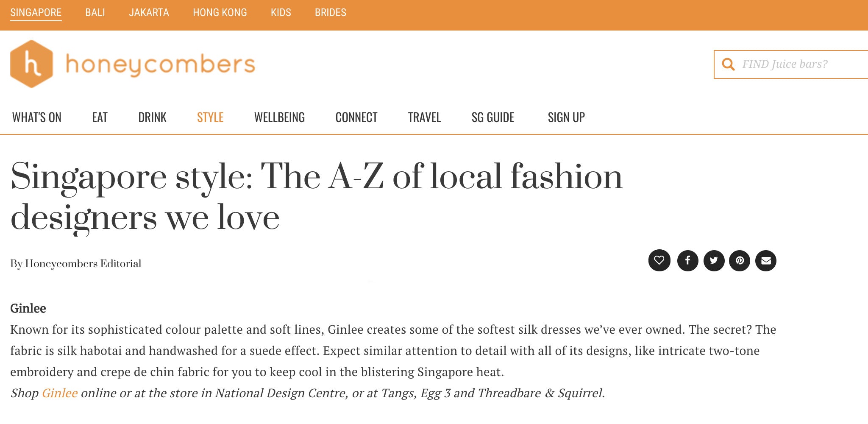Share article via email icon

(x=766, y=260)
